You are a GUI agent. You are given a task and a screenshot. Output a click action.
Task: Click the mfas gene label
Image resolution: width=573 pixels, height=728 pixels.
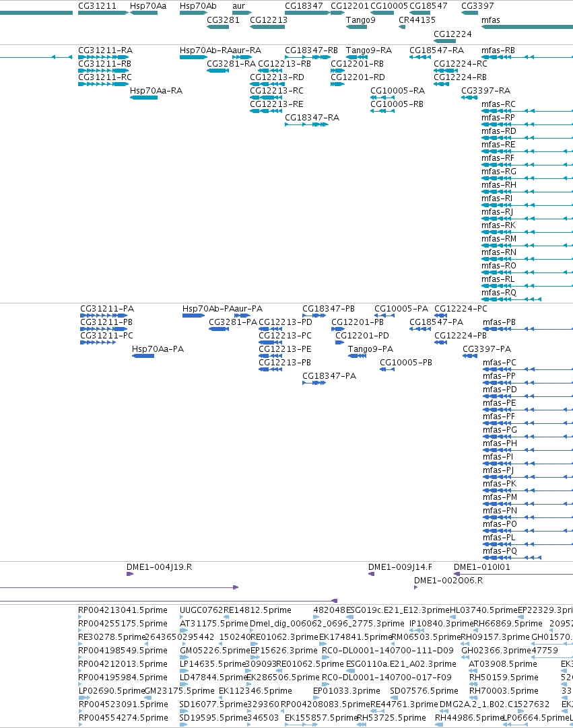[x=491, y=20]
